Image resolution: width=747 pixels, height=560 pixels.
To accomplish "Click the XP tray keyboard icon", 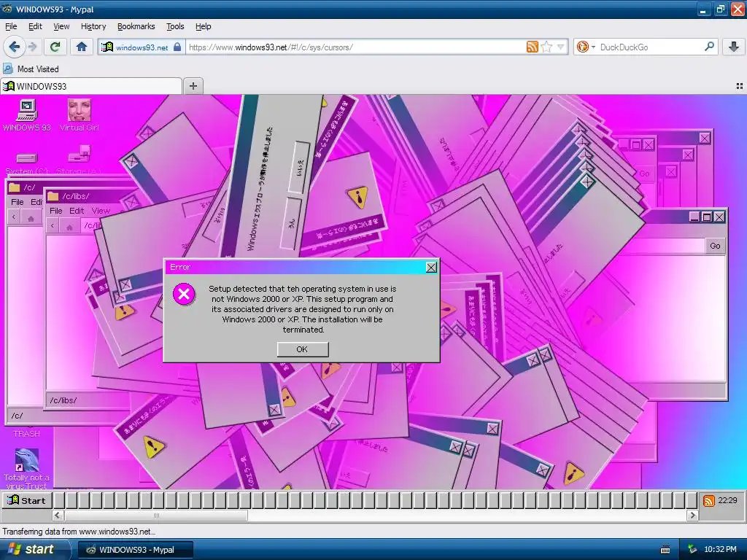I will (x=665, y=550).
